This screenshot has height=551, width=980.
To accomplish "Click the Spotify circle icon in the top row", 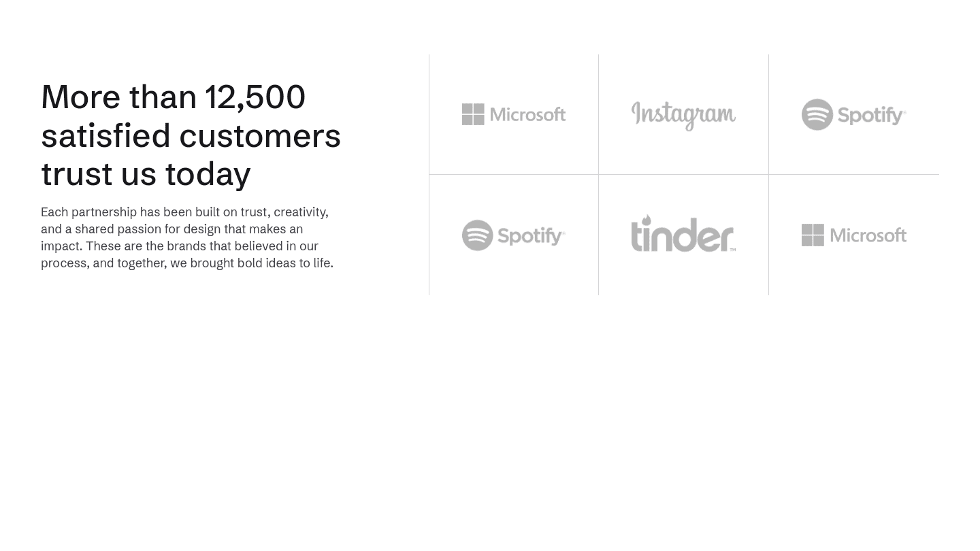I will point(817,114).
